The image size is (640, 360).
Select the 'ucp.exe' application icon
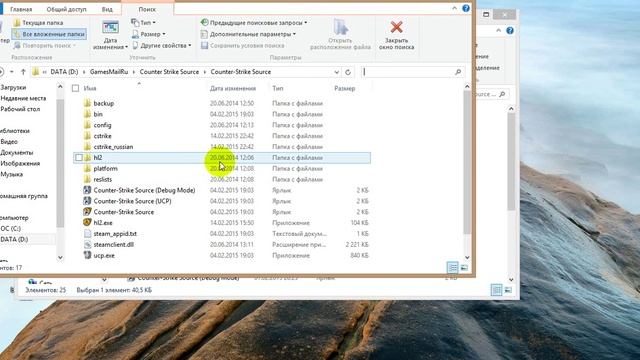(87, 255)
